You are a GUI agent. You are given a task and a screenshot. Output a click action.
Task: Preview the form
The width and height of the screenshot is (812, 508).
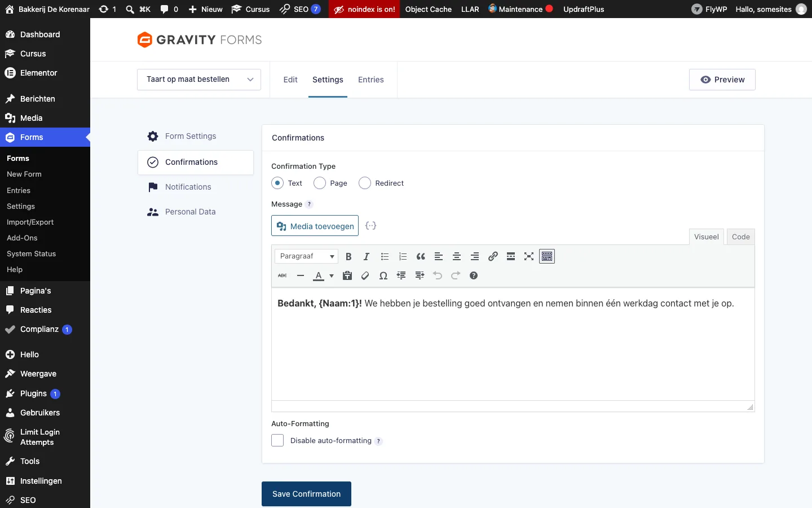coord(722,80)
